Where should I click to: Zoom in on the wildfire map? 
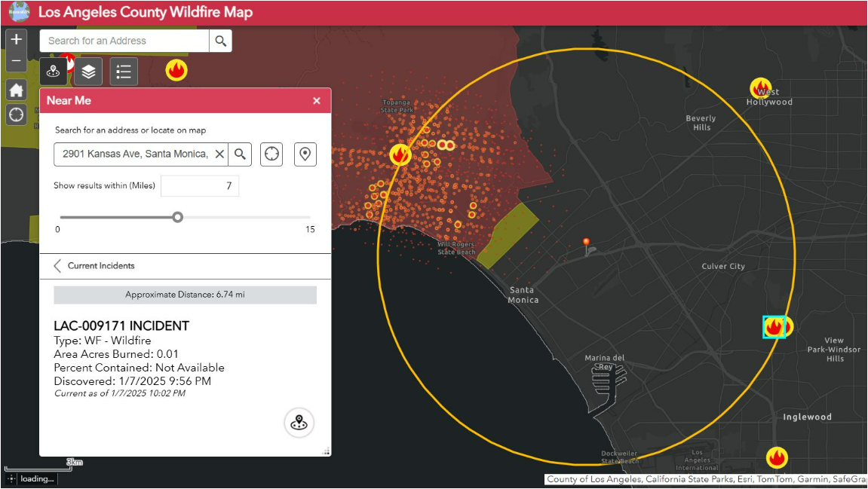click(x=16, y=39)
